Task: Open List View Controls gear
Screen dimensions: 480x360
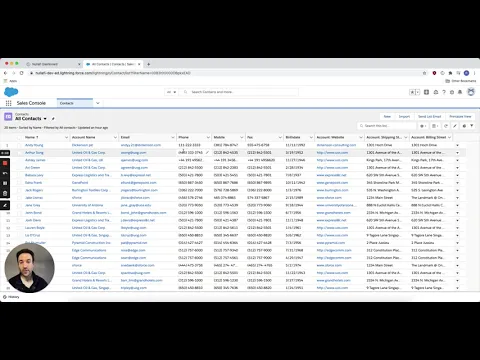Action: pos(423,126)
